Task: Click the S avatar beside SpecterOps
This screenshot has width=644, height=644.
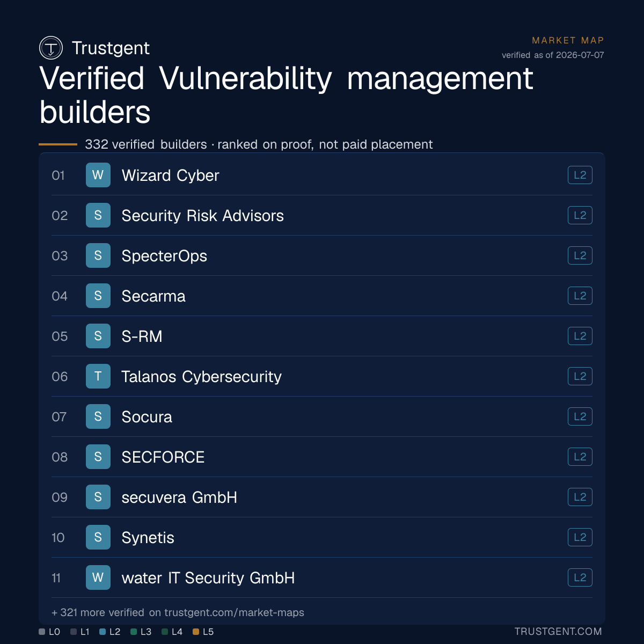Action: point(98,255)
